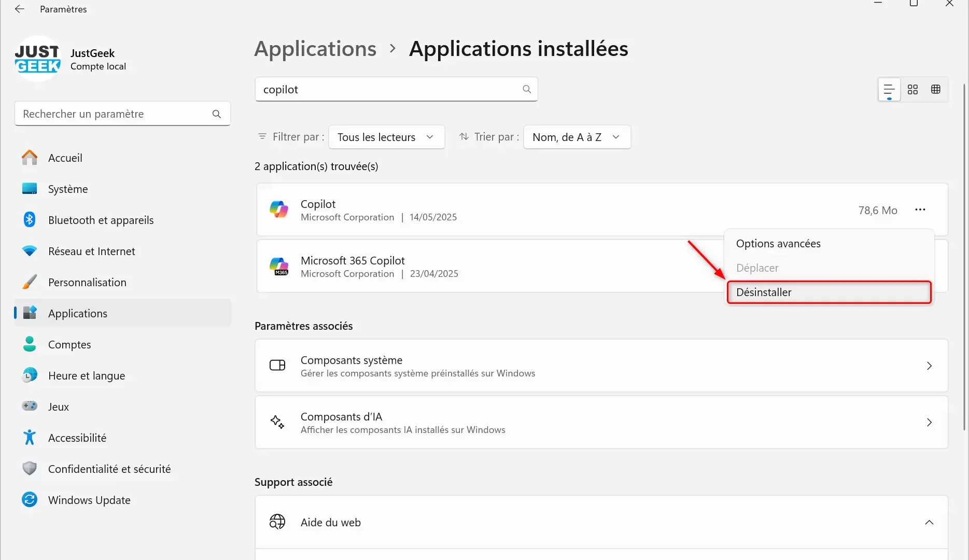This screenshot has width=969, height=560.
Task: Click the Copilot app icon
Action: 279,209
